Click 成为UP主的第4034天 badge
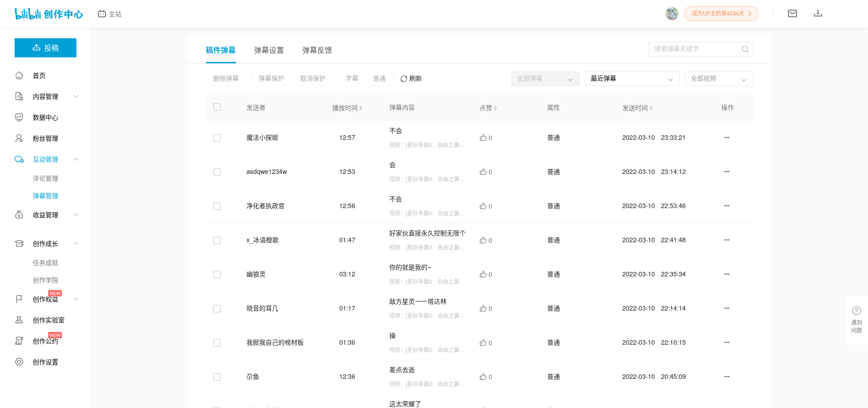This screenshot has height=408, width=868. click(x=721, y=14)
